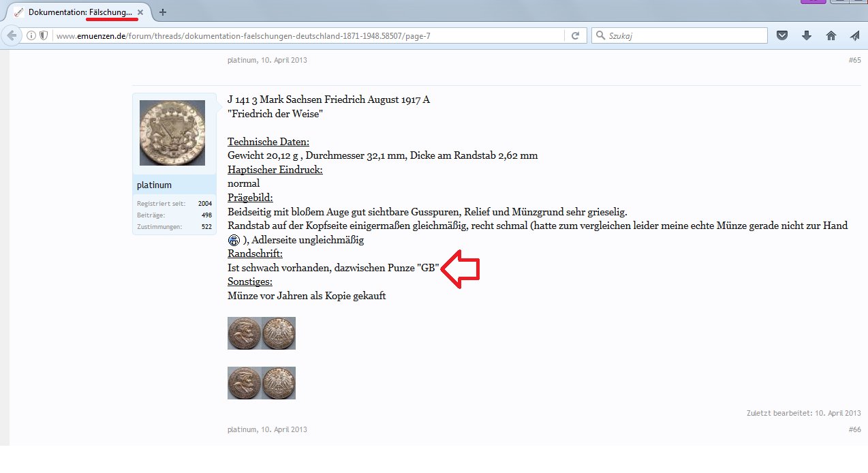Open the platinum, 10. April 2013 link beside #66
868x473 pixels.
[x=266, y=429]
